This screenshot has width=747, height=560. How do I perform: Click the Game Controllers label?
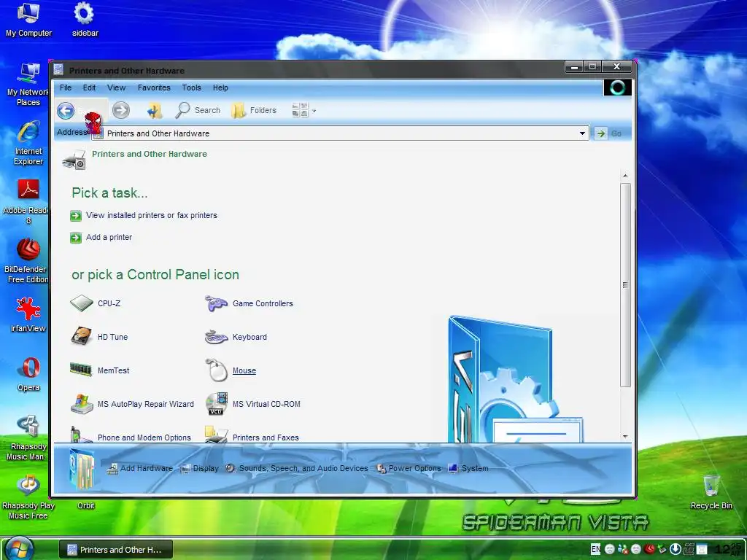point(263,303)
